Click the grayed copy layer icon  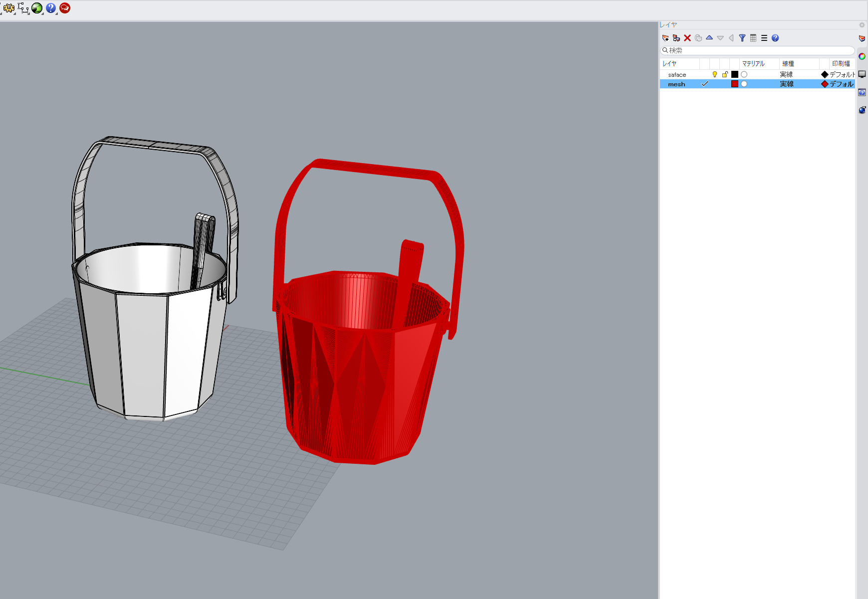click(698, 38)
